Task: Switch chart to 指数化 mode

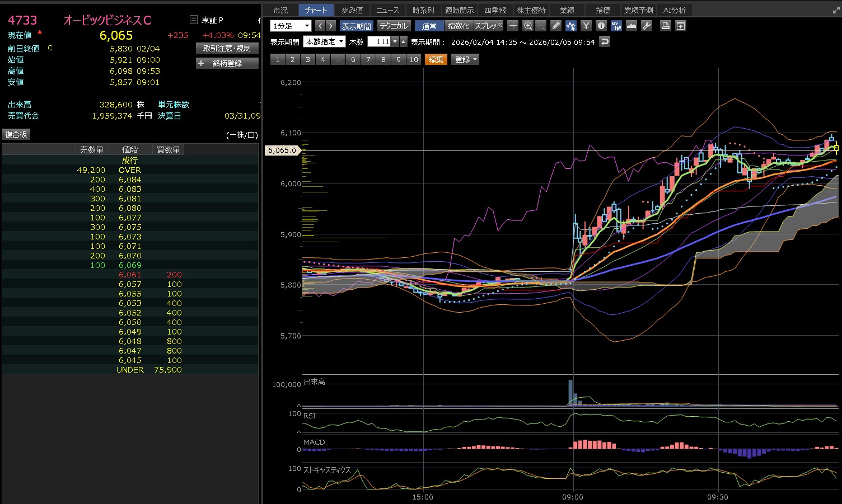Action: coord(459,26)
